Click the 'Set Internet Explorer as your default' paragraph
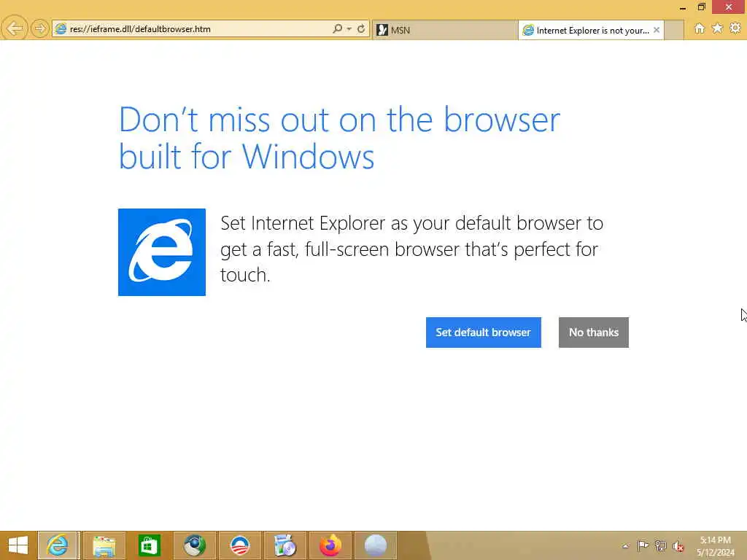Image resolution: width=747 pixels, height=560 pixels. coord(411,249)
